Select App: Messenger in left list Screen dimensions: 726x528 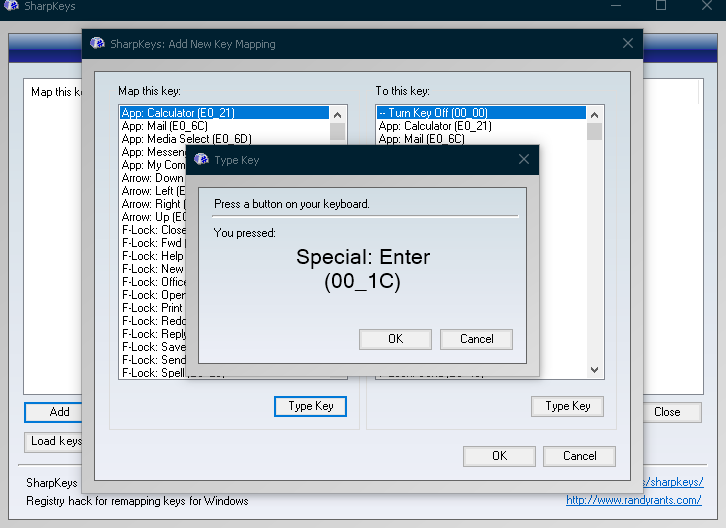click(x=153, y=152)
